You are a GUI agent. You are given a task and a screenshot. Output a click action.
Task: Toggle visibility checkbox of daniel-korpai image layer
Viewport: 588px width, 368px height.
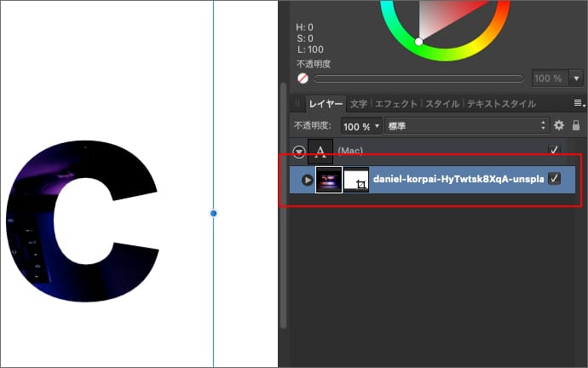(x=555, y=179)
